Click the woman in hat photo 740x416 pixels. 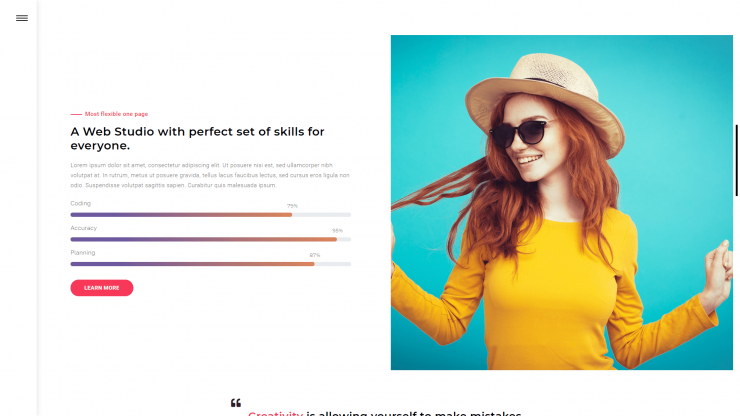[x=562, y=202]
